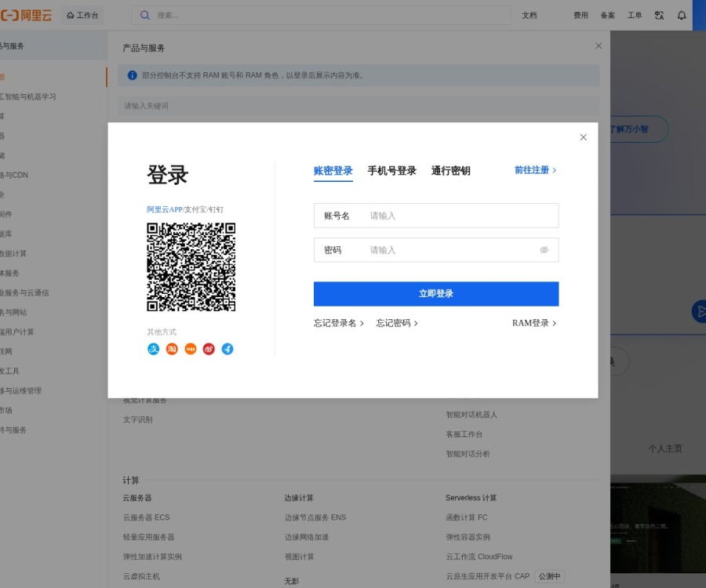This screenshot has width=706, height=588.
Task: Select 移与运维管理 category in sidebar
Action: (x=20, y=390)
